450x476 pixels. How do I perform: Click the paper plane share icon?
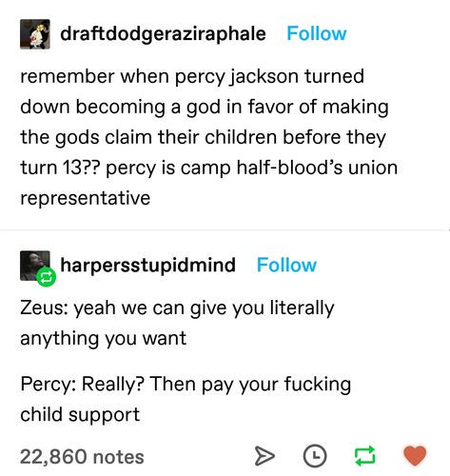[264, 456]
